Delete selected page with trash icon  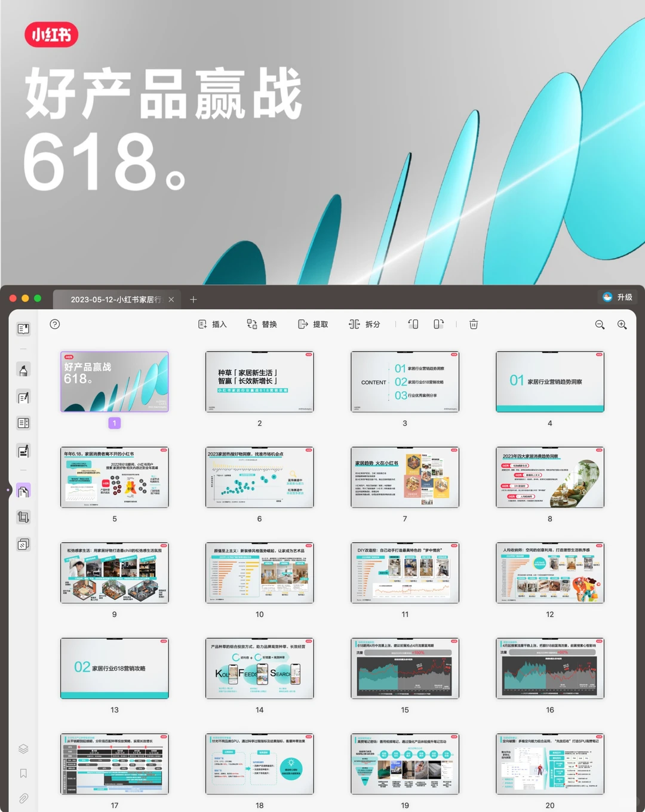pyautogui.click(x=474, y=324)
